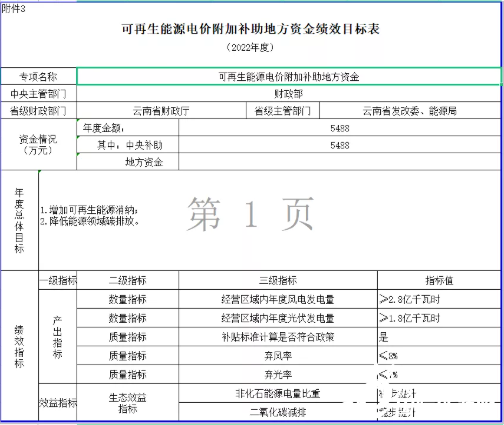Image resolution: width=504 pixels, height=425 pixels.
Task: Click the 云南省财政厅 cell
Action: [x=161, y=110]
